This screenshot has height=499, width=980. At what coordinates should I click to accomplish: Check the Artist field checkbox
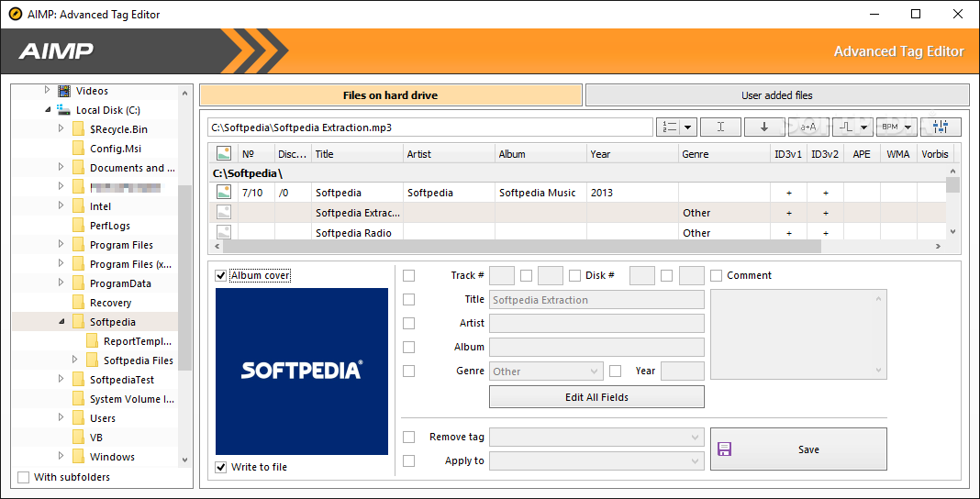click(408, 324)
